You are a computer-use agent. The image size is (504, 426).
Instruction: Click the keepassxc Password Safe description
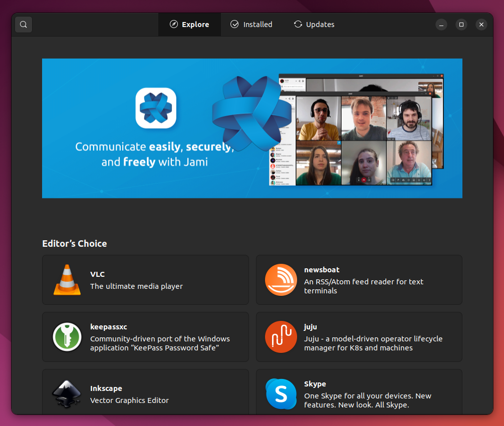160,343
